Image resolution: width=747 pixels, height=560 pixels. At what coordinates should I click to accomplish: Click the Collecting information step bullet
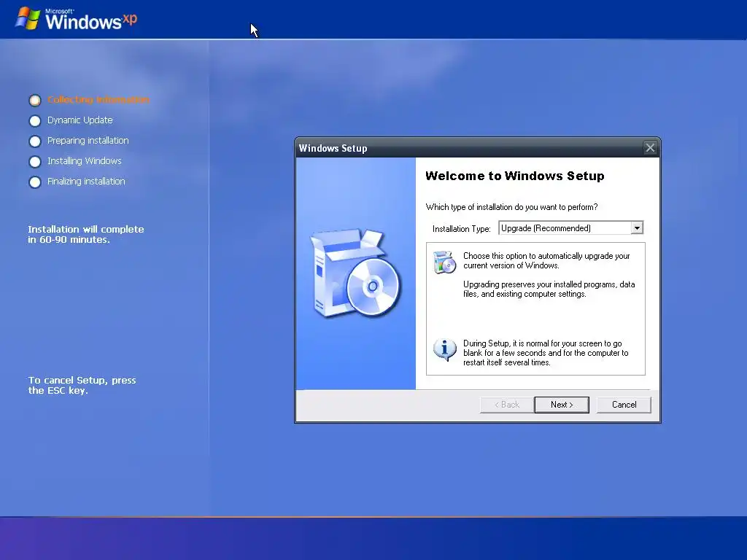point(35,100)
